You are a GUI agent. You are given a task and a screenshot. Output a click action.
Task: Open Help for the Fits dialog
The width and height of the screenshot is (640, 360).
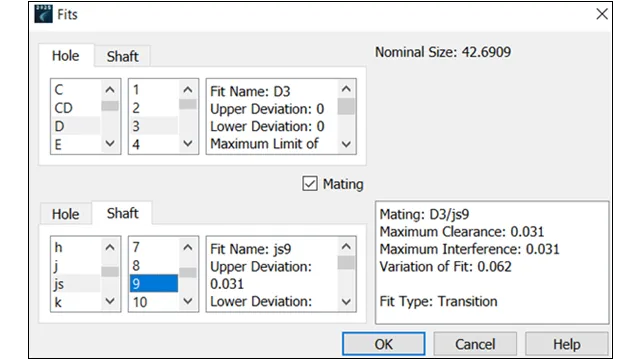(x=567, y=344)
